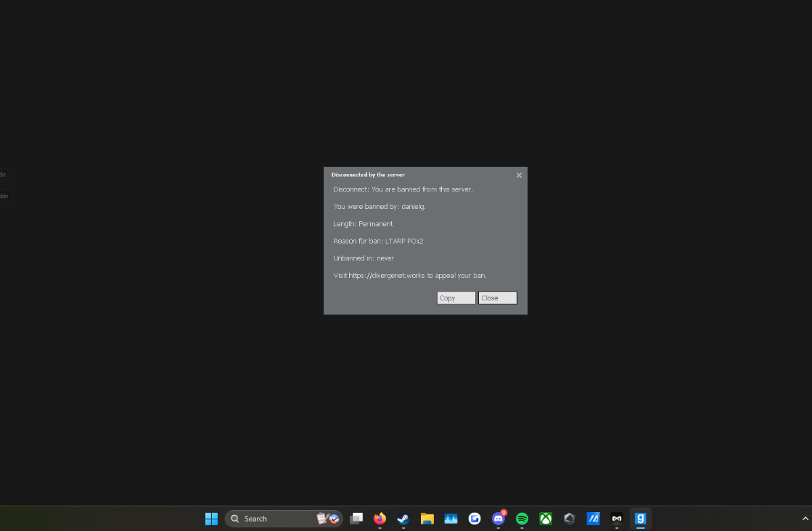This screenshot has height=531, width=812.
Task: Open Discord with the notification badge
Action: pos(499,519)
